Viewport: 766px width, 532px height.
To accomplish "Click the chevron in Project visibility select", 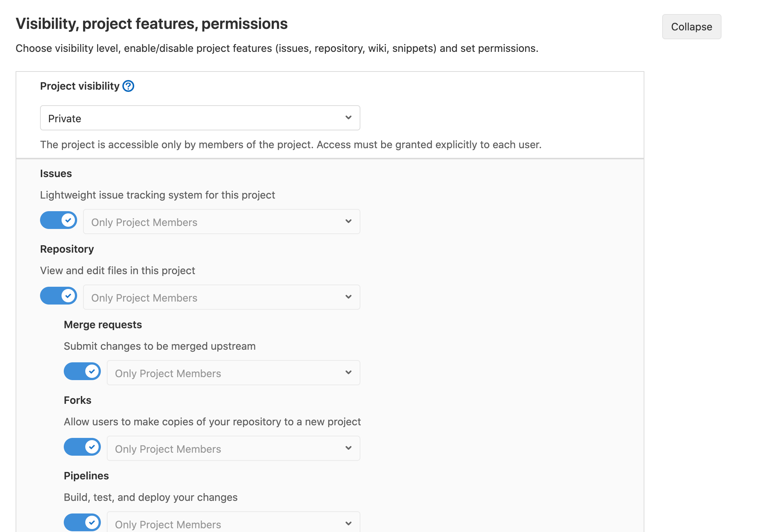I will [349, 117].
